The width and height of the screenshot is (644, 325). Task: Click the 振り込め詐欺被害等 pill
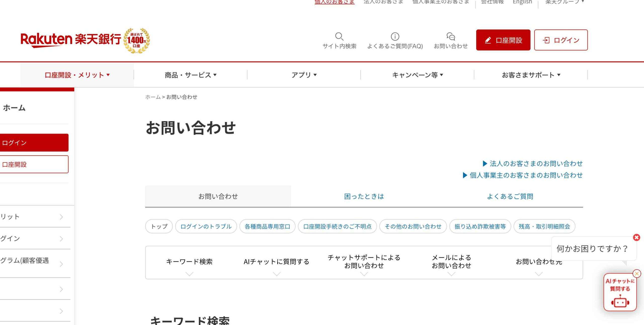click(480, 226)
